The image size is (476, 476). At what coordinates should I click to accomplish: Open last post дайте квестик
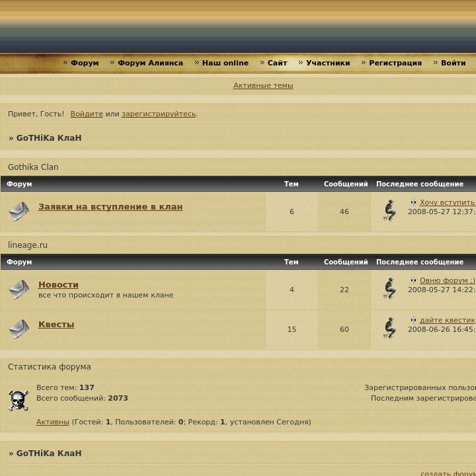[448, 320]
